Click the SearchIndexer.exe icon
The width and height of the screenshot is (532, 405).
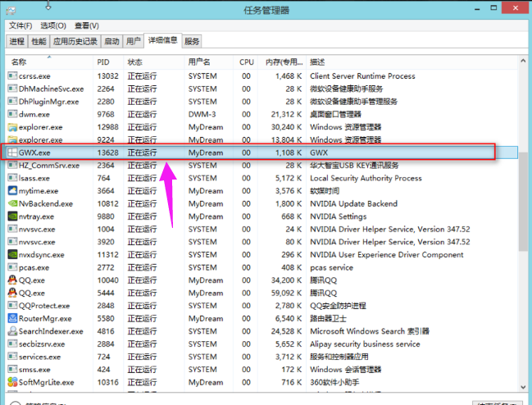(12, 331)
